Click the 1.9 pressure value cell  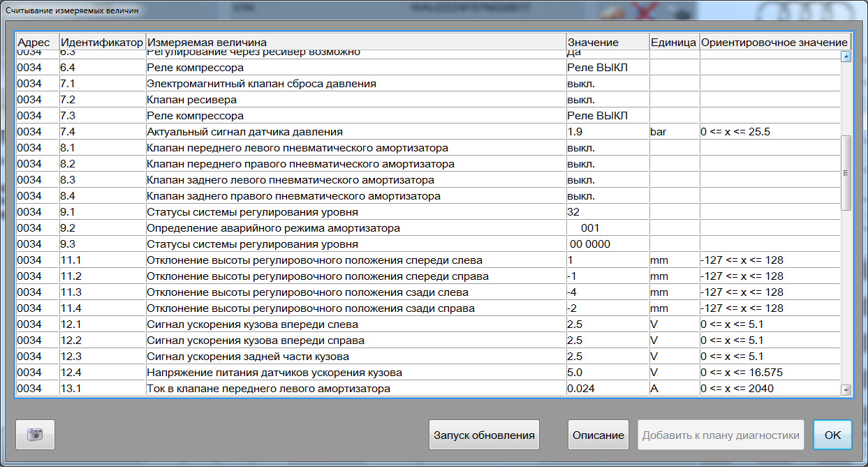(608, 132)
